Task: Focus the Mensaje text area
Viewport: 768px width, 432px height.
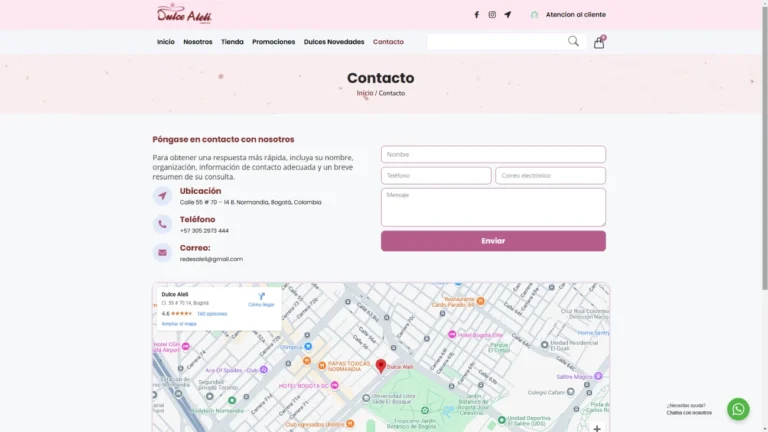Action: (493, 207)
